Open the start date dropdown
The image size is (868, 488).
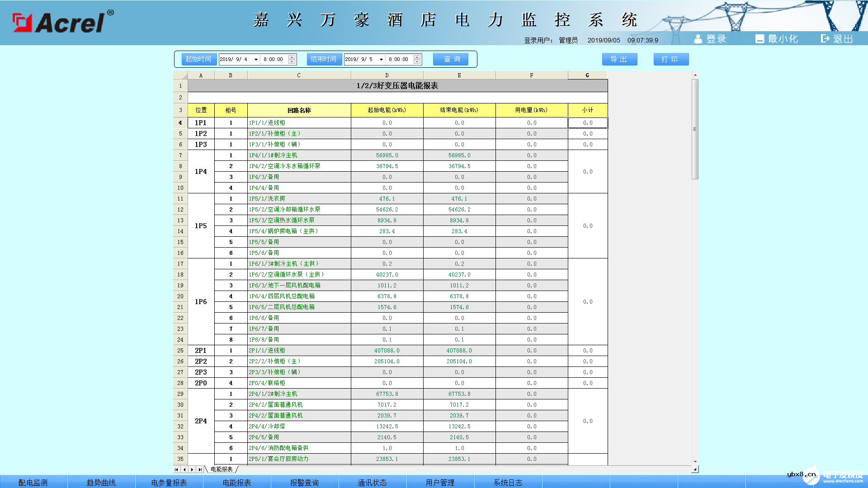tap(256, 59)
